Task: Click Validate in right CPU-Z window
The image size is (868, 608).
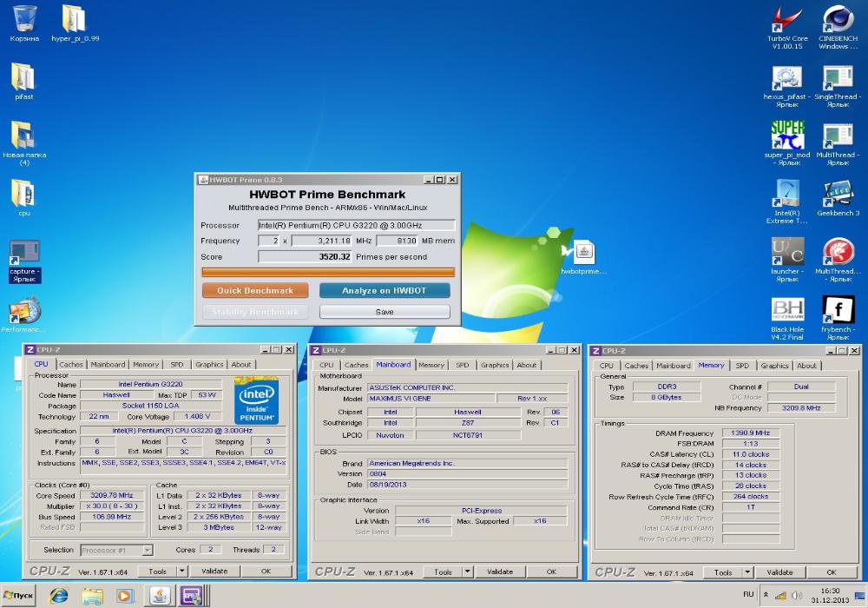Action: [779, 572]
